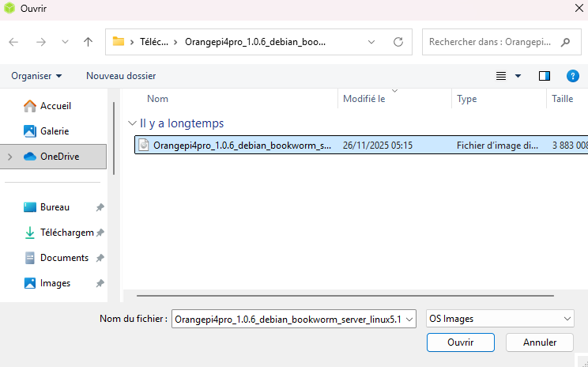Toggle the preview pane icon
The width and height of the screenshot is (588, 367).
[x=544, y=76]
